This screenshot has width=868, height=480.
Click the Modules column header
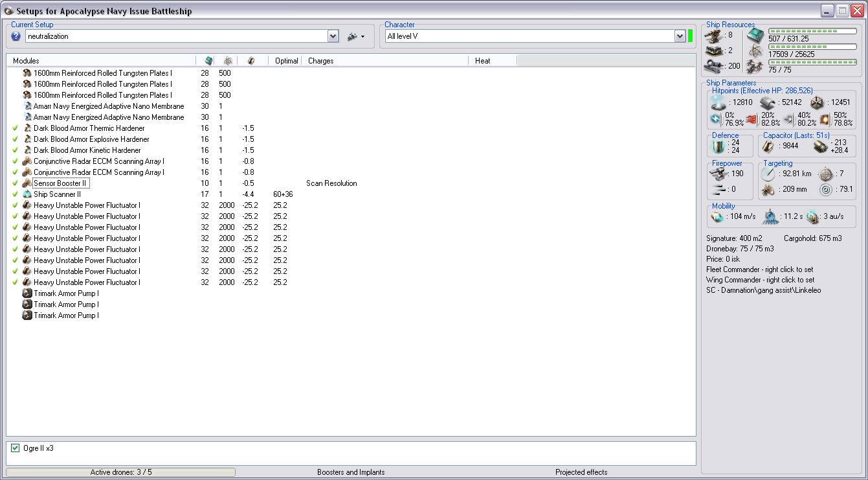101,60
